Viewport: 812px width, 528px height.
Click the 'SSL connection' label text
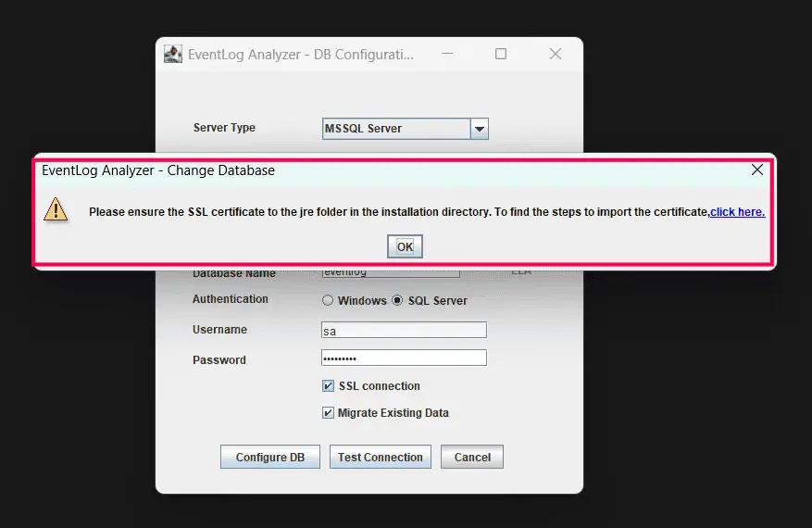click(x=380, y=386)
